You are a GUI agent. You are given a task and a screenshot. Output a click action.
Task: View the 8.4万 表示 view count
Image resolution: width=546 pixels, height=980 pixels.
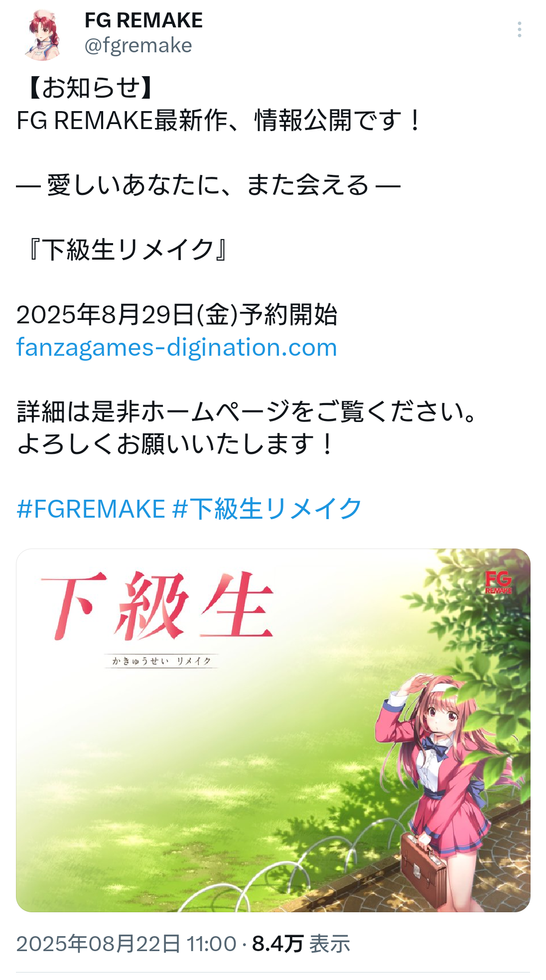pyautogui.click(x=301, y=944)
